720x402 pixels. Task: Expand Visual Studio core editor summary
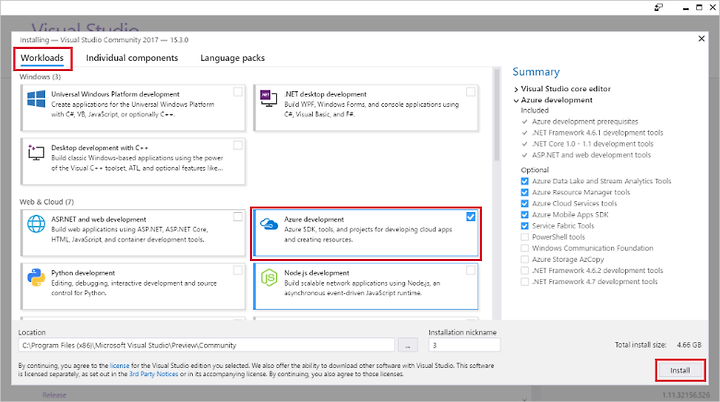tap(516, 89)
